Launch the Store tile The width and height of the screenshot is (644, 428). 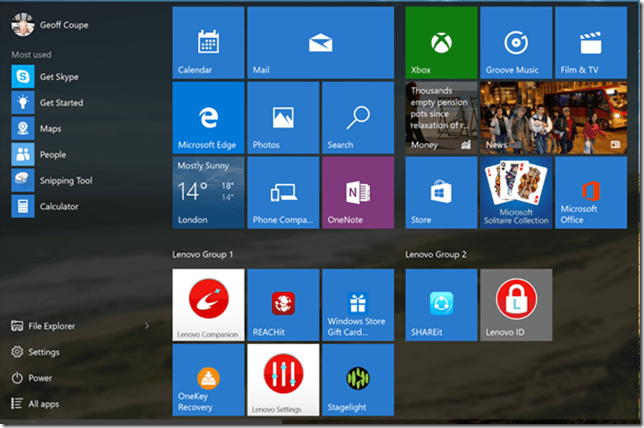441,192
